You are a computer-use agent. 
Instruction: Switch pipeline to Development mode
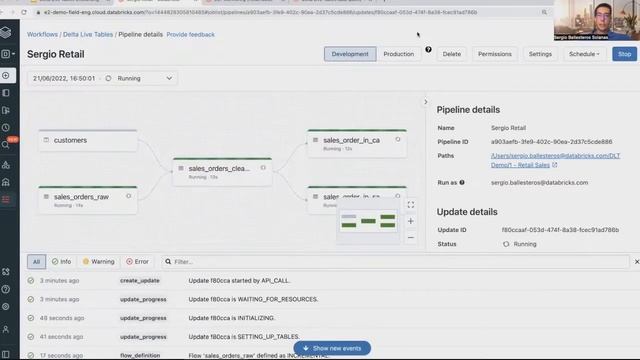click(x=350, y=54)
